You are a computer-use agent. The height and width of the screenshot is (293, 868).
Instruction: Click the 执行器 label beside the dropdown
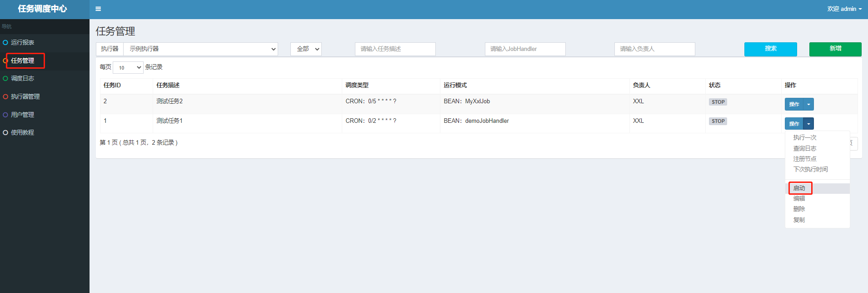point(110,49)
